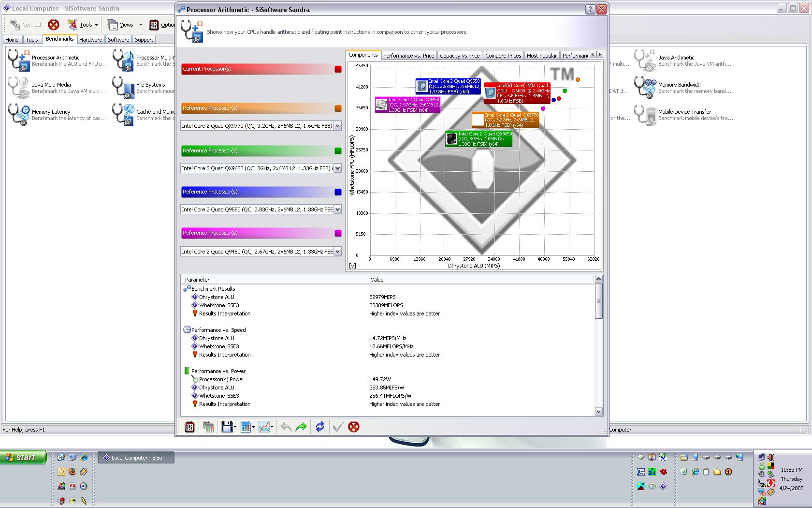Open the line graph icon's dropdown arrow
812x508 pixels.
(272, 427)
